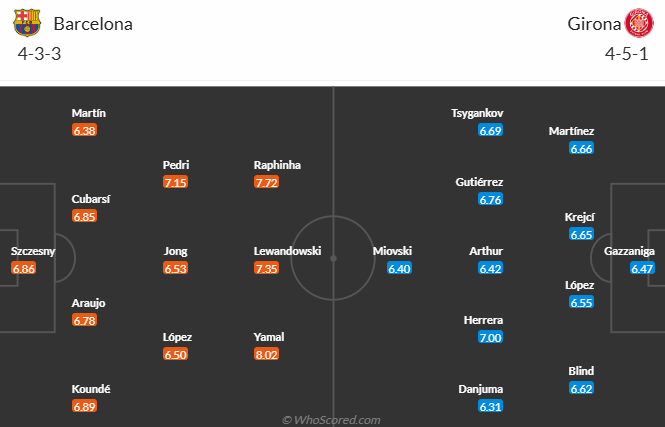This screenshot has height=427, width=665.
Task: Select Koundé's 6.89 rating badge
Action: (85, 407)
